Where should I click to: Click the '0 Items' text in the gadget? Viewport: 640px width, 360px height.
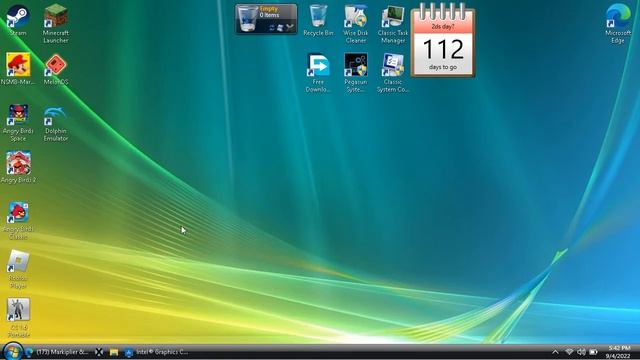pos(269,15)
